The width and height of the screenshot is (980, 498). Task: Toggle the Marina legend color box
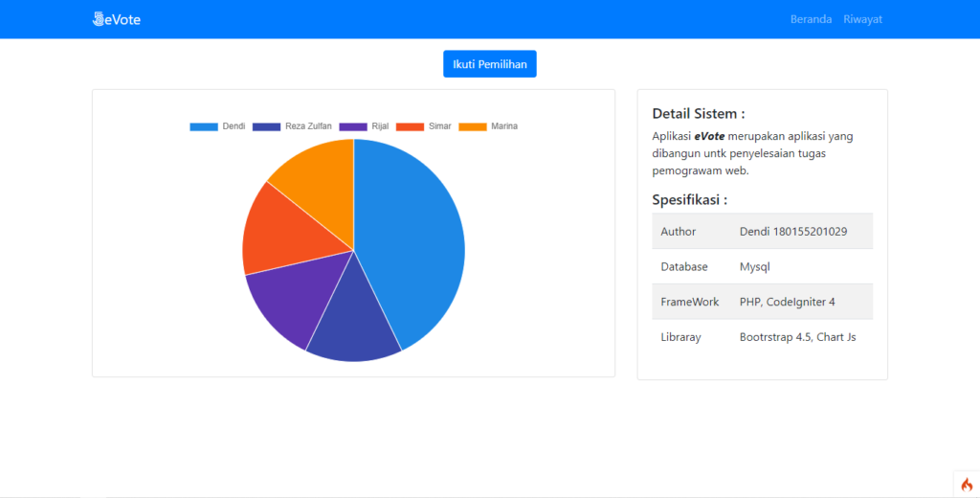pyautogui.click(x=473, y=126)
